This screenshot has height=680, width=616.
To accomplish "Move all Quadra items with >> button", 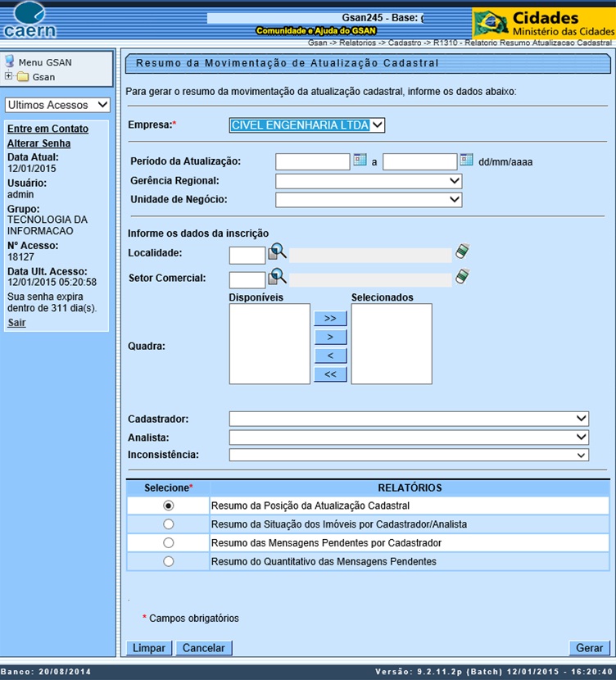I will tap(330, 318).
